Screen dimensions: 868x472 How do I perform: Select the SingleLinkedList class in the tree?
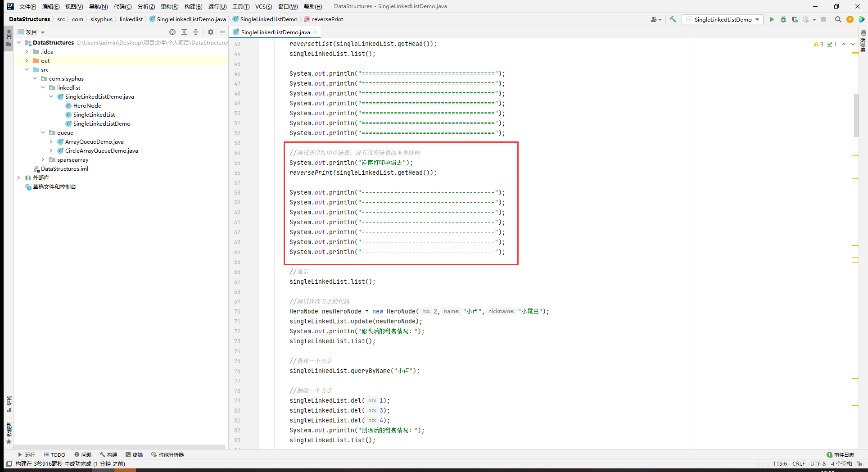(x=94, y=114)
